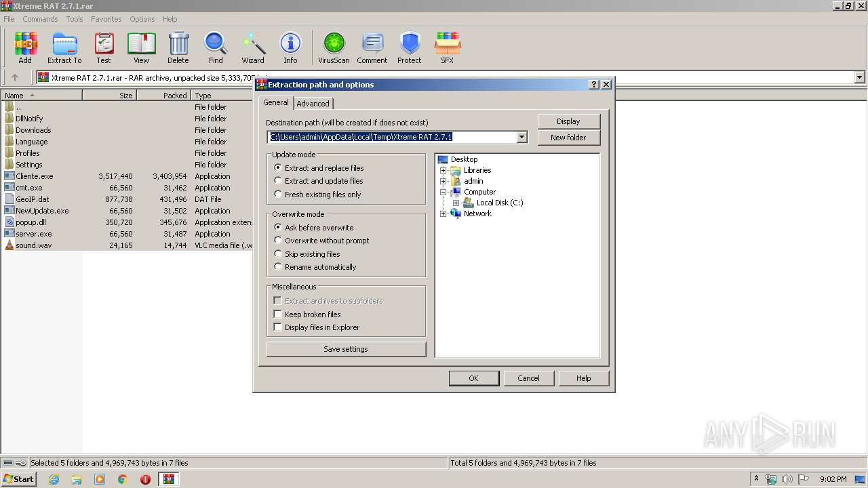868x488 pixels.
Task: Collapse Computer node in folder tree
Action: point(443,192)
